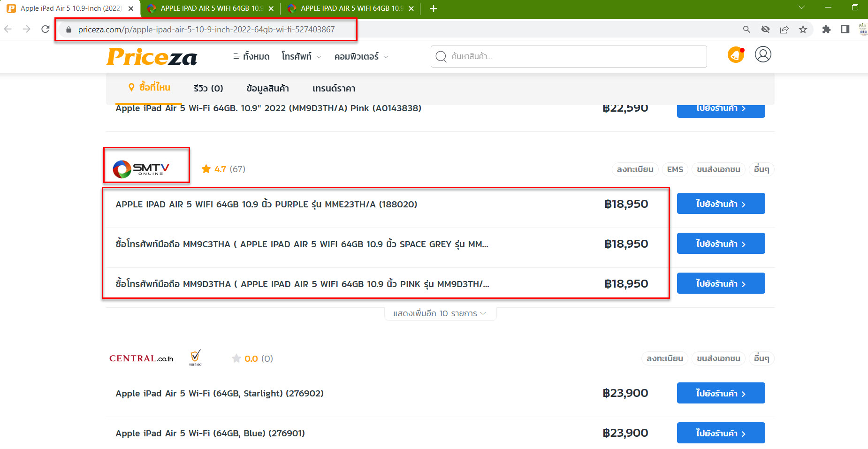Go back to the previous page
Viewport: 868px width, 449px height.
(x=8, y=29)
